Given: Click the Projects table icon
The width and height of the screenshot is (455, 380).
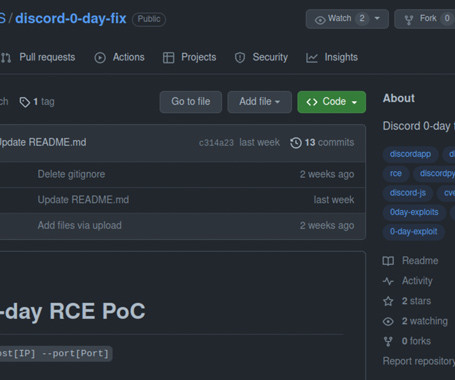Looking at the screenshot, I should tap(168, 58).
